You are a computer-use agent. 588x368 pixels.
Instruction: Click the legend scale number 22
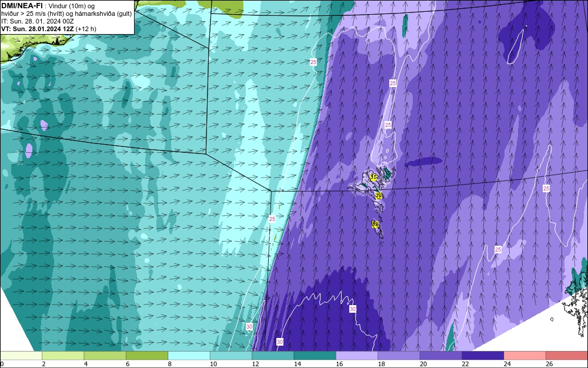click(465, 364)
